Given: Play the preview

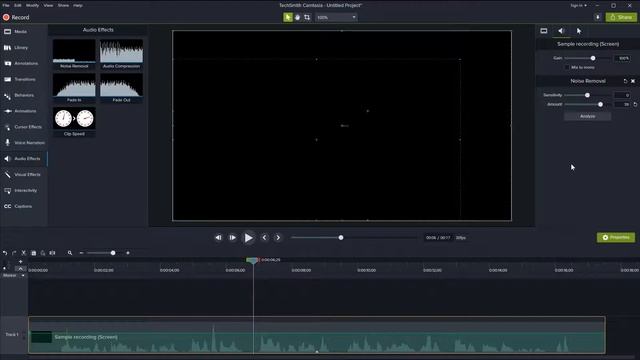Looking at the screenshot, I should [x=248, y=238].
